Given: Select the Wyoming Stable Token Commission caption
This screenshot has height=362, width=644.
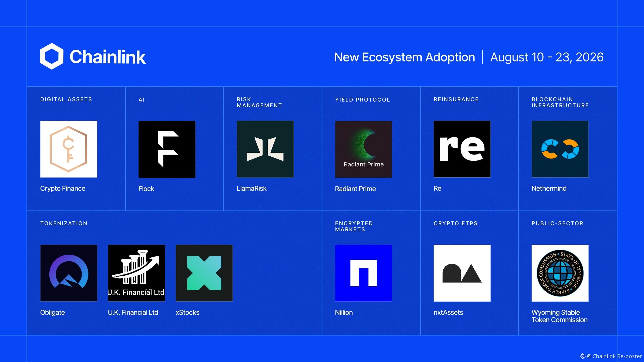Looking at the screenshot, I should [560, 316].
